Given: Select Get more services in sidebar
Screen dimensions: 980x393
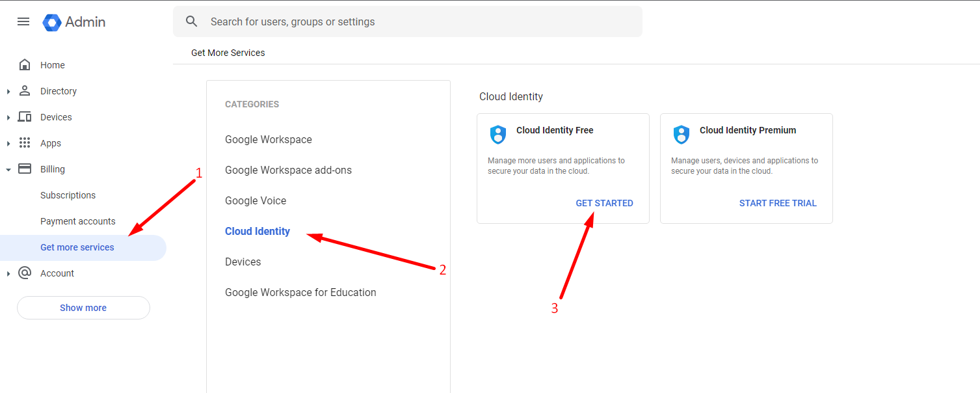Looking at the screenshot, I should point(83,248).
